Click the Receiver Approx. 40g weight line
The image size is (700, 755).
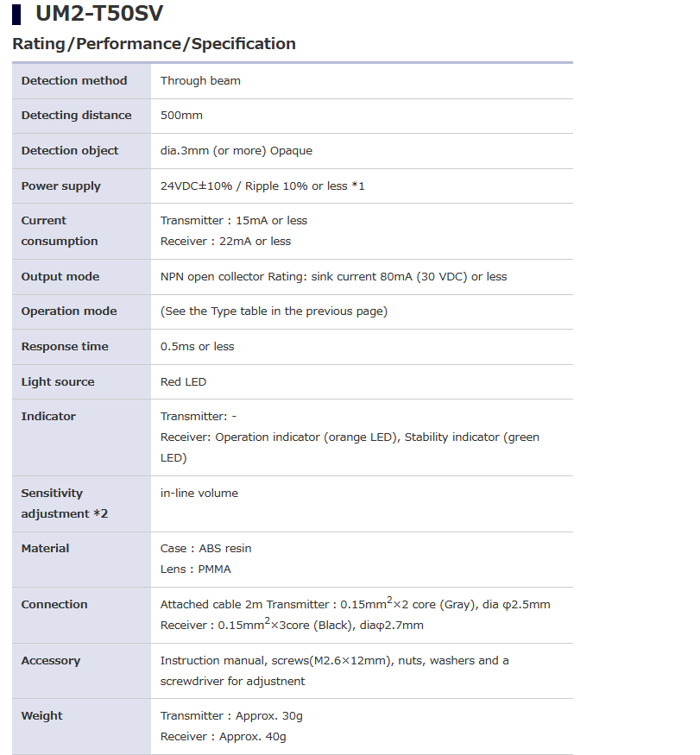[223, 737]
